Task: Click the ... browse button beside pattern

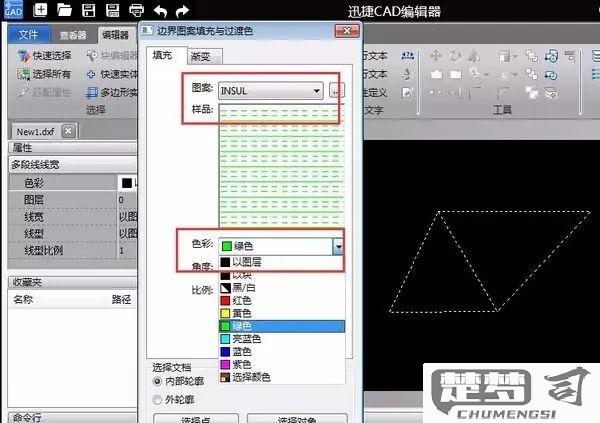Action: tap(336, 91)
